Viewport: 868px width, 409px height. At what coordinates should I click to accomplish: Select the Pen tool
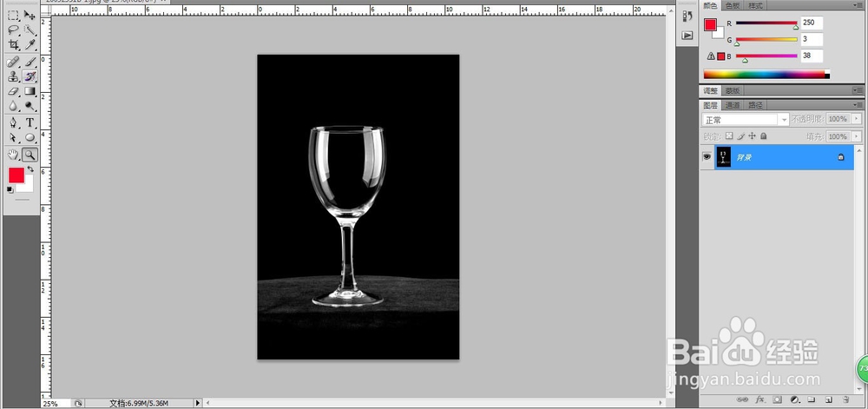point(14,122)
